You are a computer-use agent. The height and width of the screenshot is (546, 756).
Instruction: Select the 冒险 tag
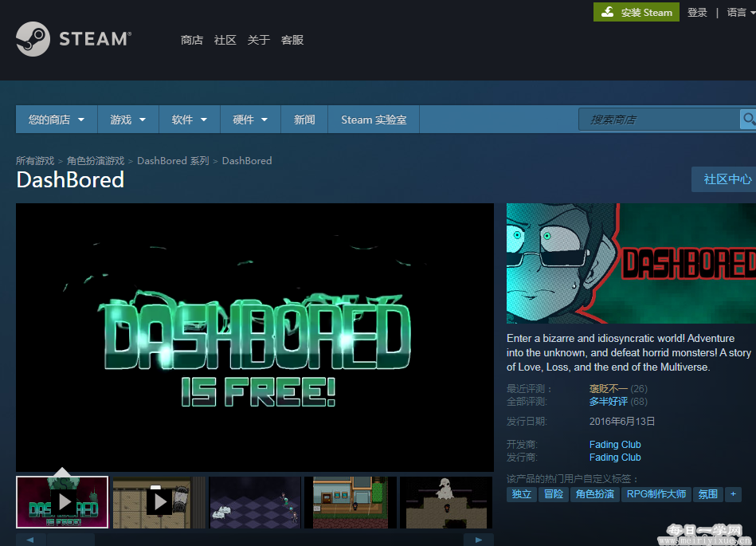click(554, 494)
